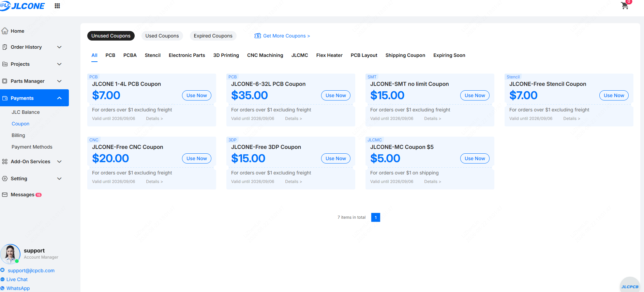Open Payment Methods under Payments

pyautogui.click(x=32, y=147)
